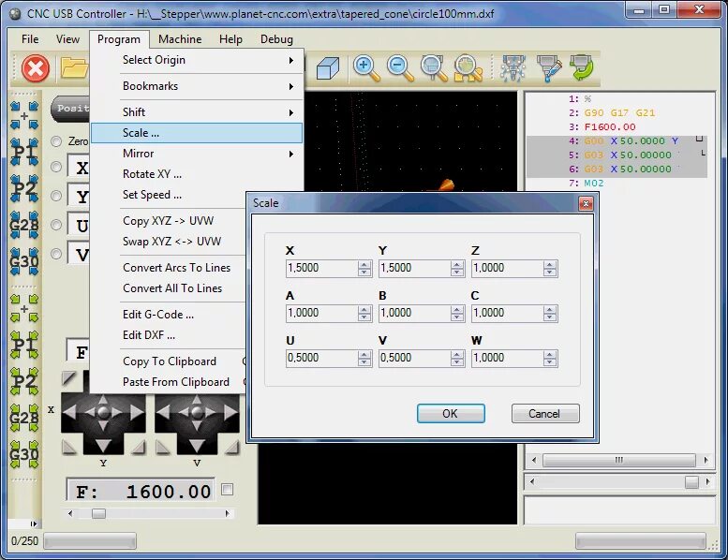
Task: Click the blue G30 icon
Action: click(x=24, y=261)
